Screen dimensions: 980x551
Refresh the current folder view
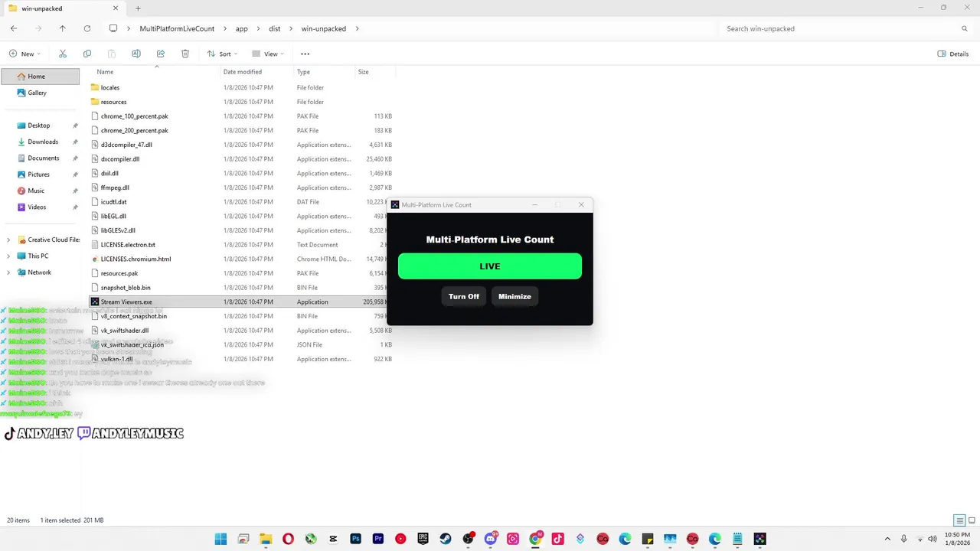click(87, 28)
